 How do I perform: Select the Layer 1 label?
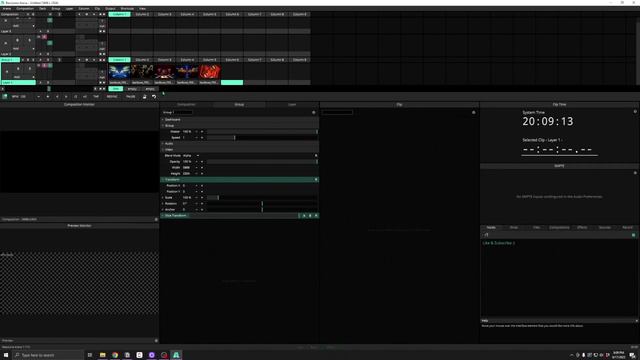[18, 82]
